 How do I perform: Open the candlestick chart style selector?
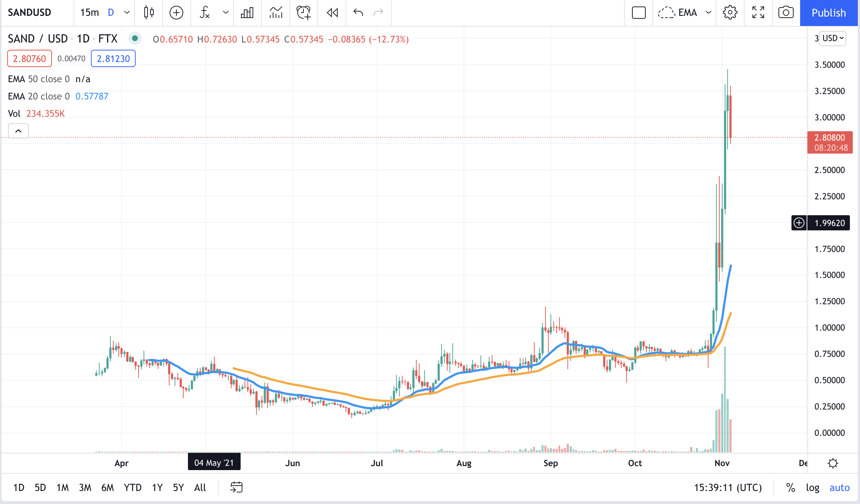[x=149, y=13]
